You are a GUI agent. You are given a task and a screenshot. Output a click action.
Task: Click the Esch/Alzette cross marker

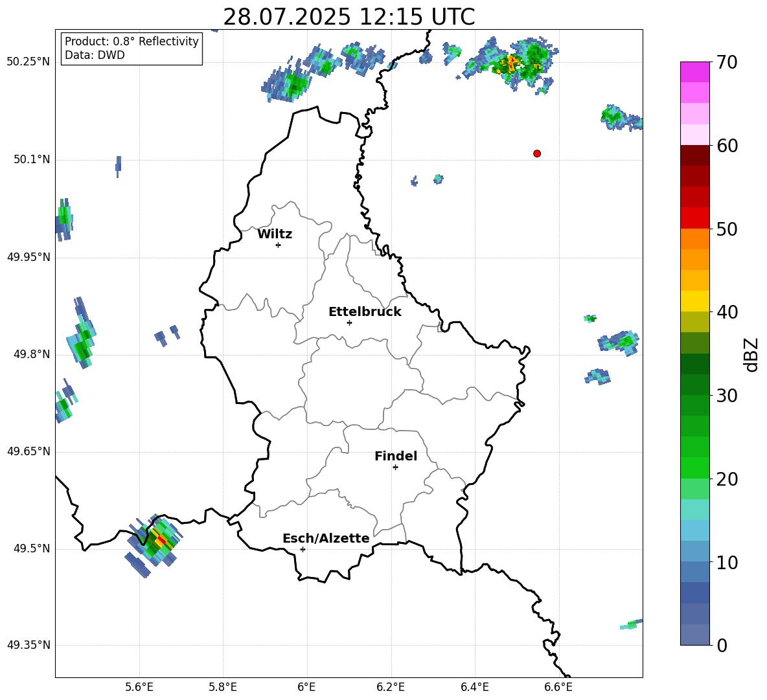(303, 549)
